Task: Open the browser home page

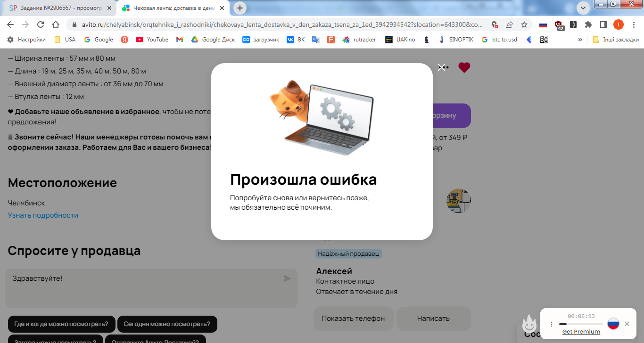Action: 56,24
